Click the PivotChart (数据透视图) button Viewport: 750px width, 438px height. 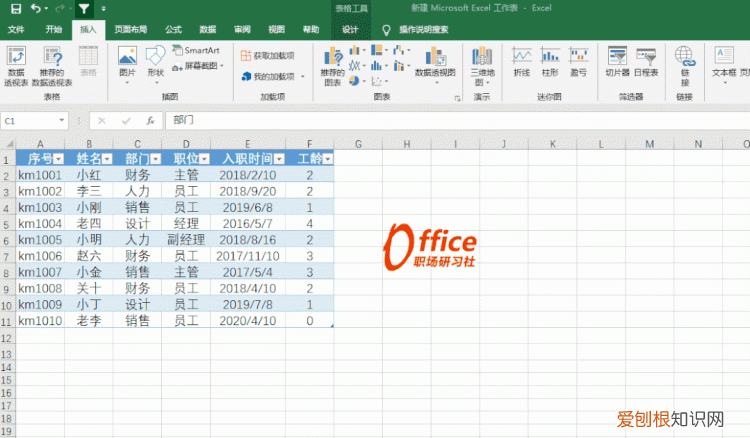point(435,66)
